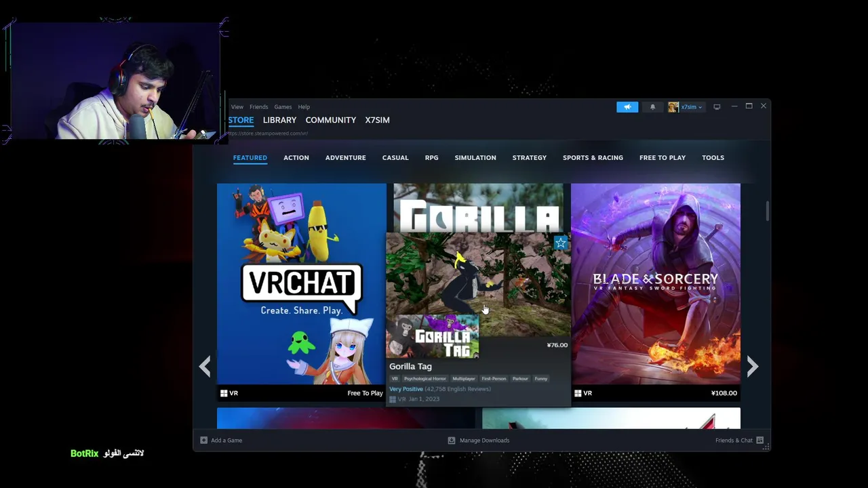This screenshot has height=488, width=868.
Task: Click the store URL address text
Action: point(268,134)
